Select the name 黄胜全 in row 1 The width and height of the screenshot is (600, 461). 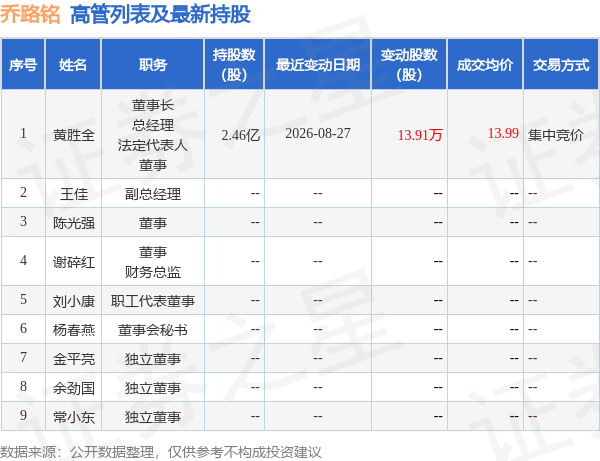coord(73,135)
